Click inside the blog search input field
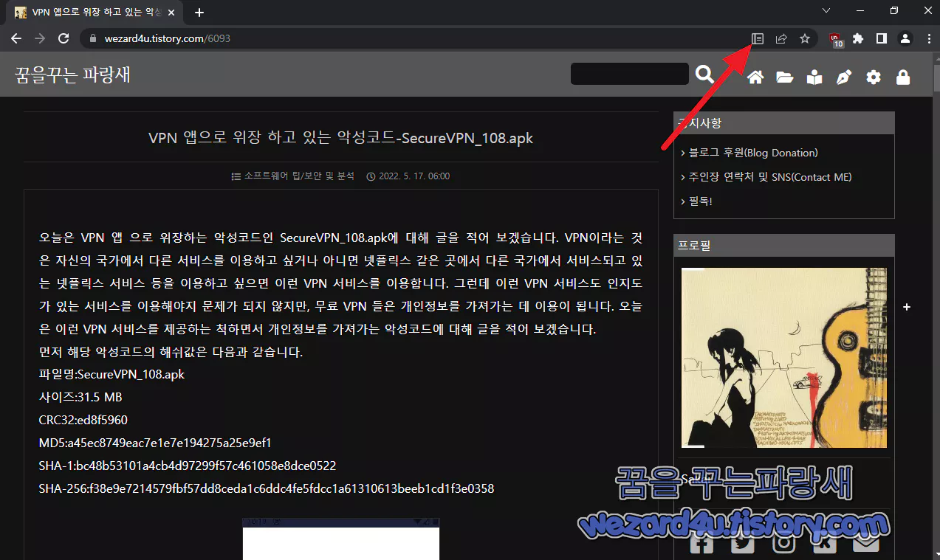Image resolution: width=940 pixels, height=560 pixels. [628, 73]
